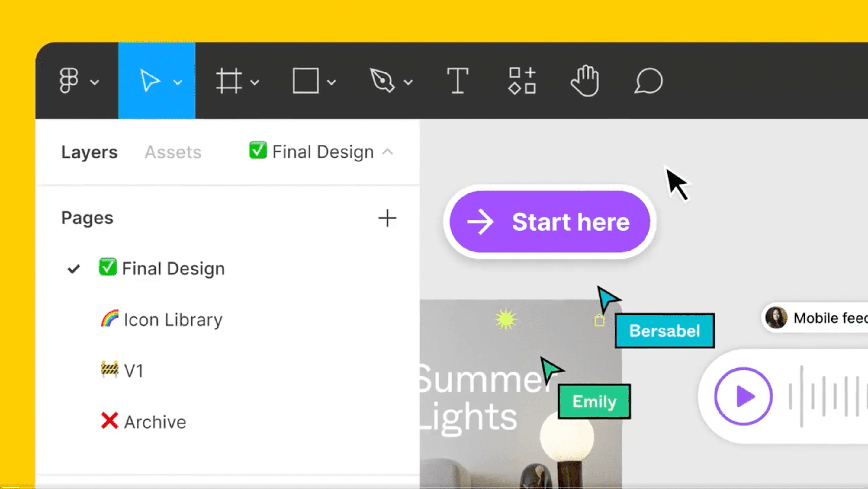Switch to the Layers tab
The image size is (868, 489).
click(x=89, y=152)
